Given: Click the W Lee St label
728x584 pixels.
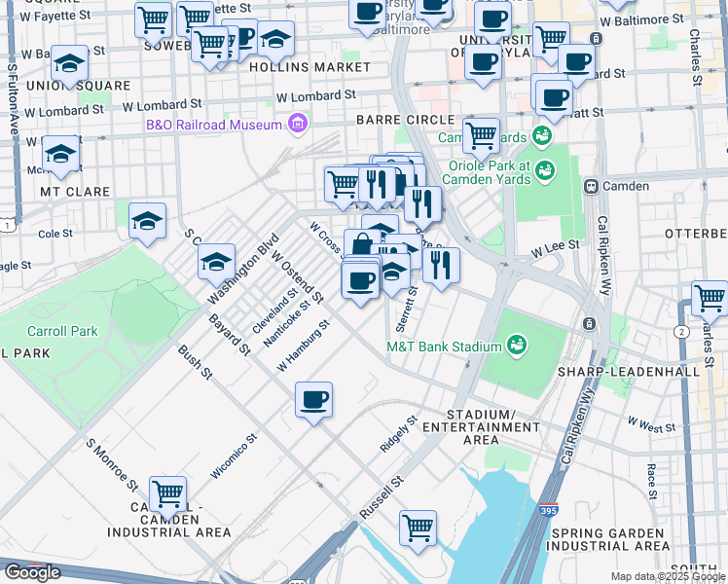Looking at the screenshot, I should (556, 249).
